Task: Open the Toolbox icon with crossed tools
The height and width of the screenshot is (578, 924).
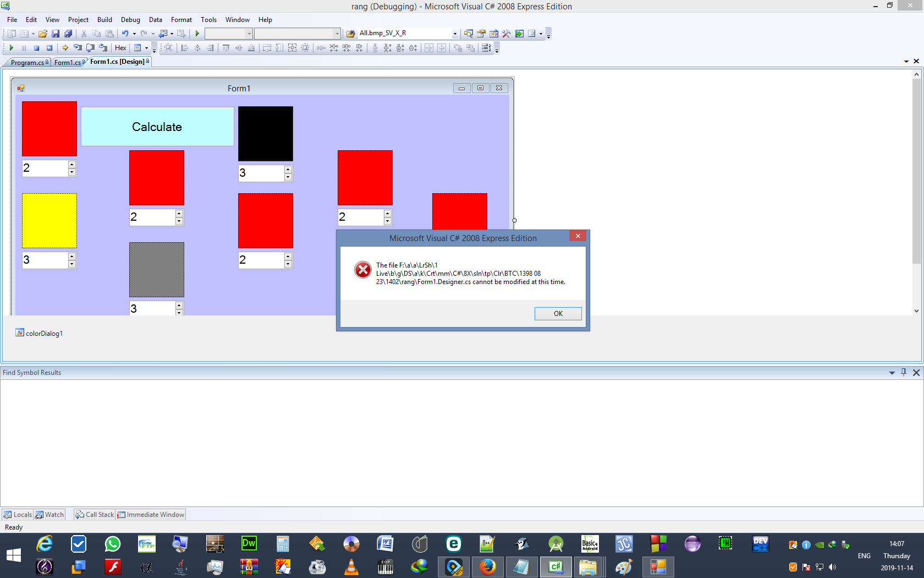Action: (x=507, y=34)
